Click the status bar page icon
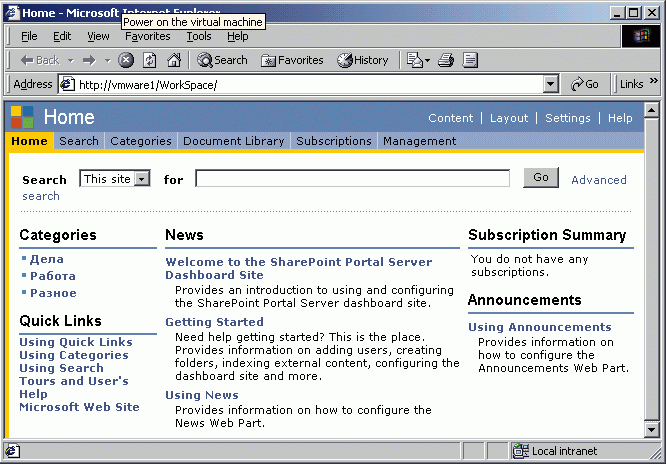 click(12, 451)
